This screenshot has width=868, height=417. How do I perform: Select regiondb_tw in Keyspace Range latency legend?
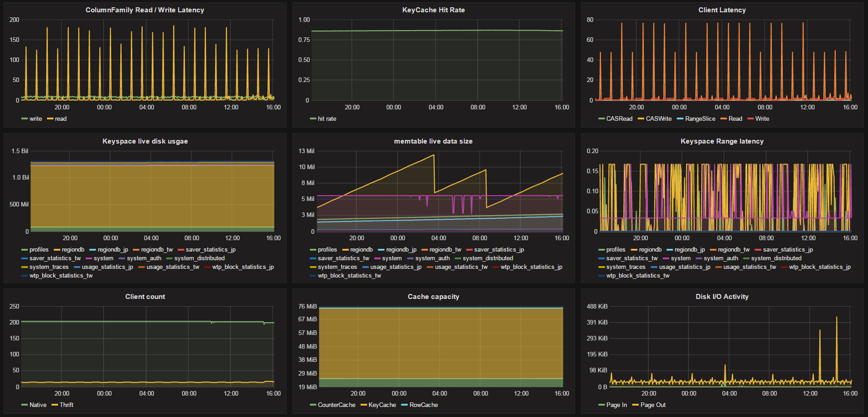pyautogui.click(x=734, y=250)
